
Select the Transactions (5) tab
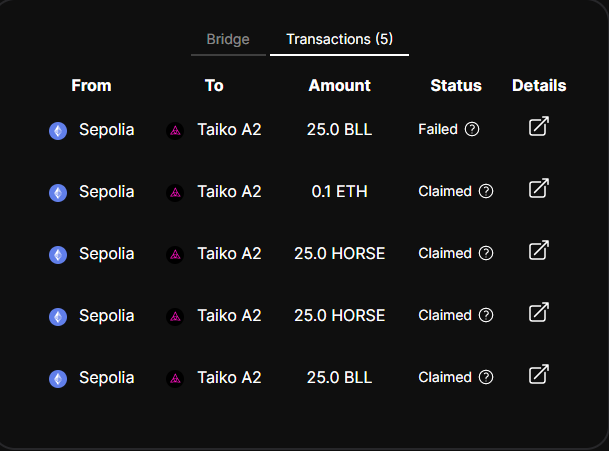point(339,40)
